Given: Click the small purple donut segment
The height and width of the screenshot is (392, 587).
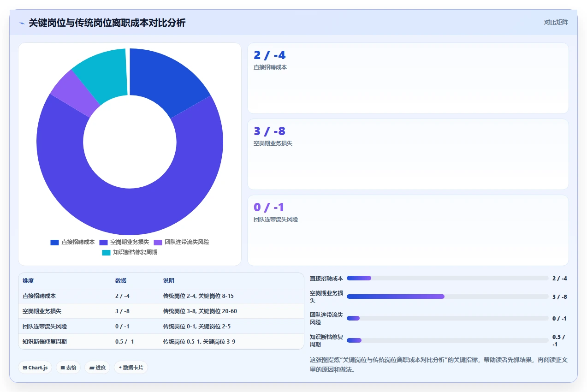Looking at the screenshot, I should (75, 94).
